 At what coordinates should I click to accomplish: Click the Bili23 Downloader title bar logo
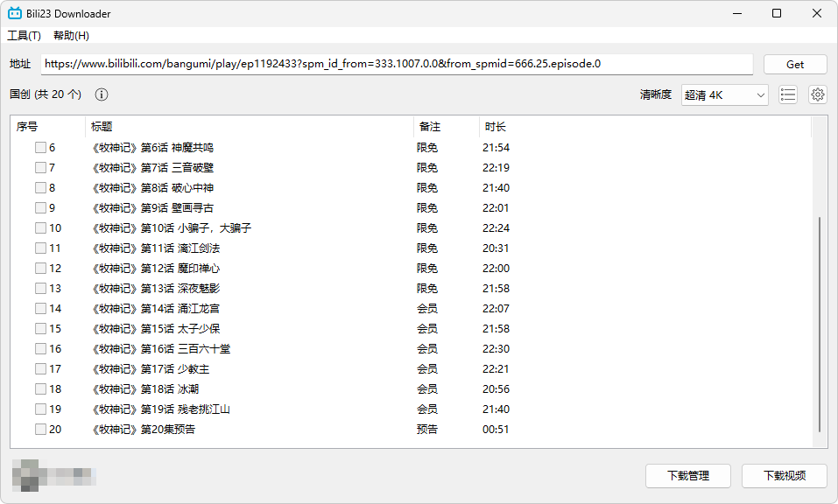pos(13,13)
